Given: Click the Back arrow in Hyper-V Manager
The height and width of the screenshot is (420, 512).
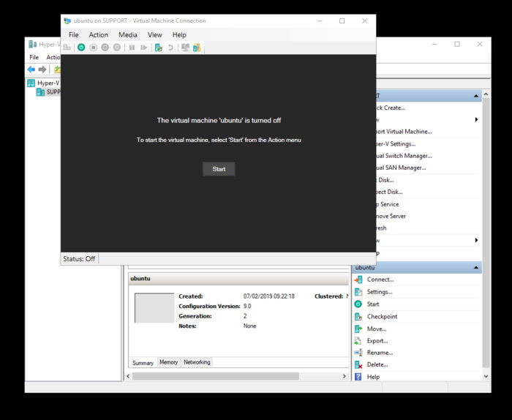Looking at the screenshot, I should [31, 70].
